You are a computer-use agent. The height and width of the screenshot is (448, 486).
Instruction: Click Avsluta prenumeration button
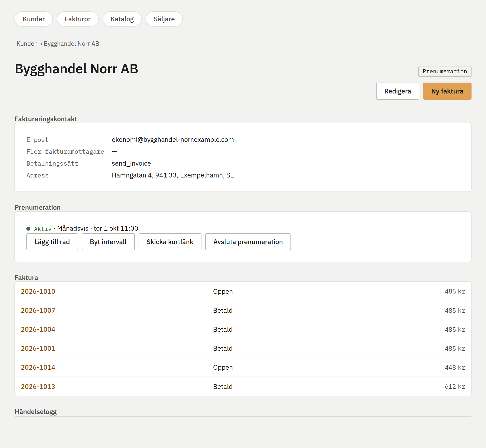pos(248,242)
